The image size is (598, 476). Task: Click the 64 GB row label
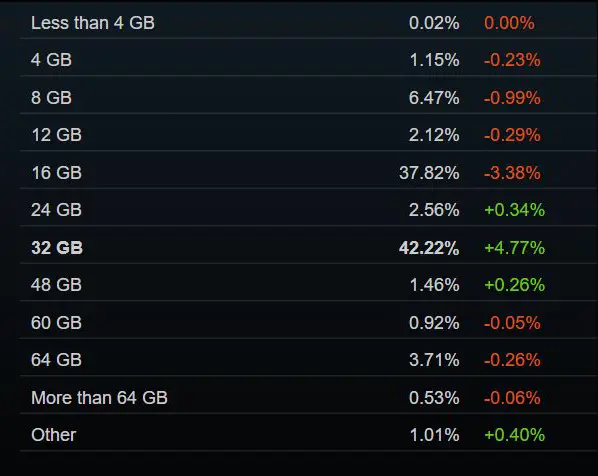(x=56, y=360)
